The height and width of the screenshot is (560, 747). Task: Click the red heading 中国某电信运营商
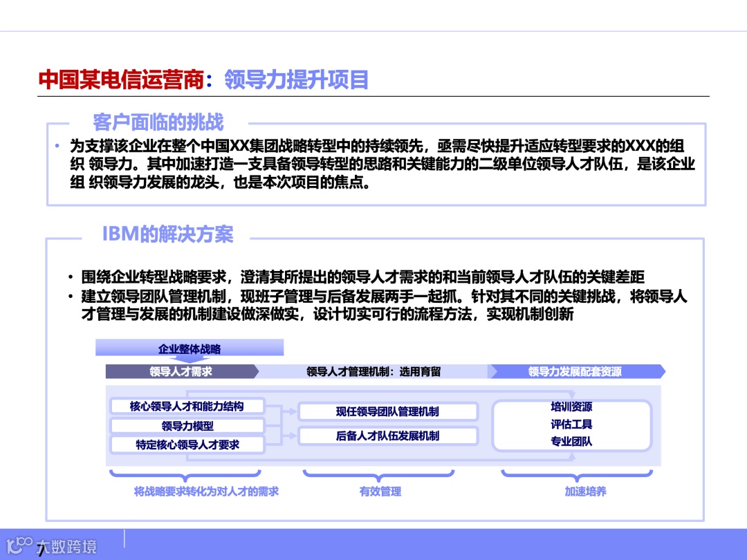[122, 80]
